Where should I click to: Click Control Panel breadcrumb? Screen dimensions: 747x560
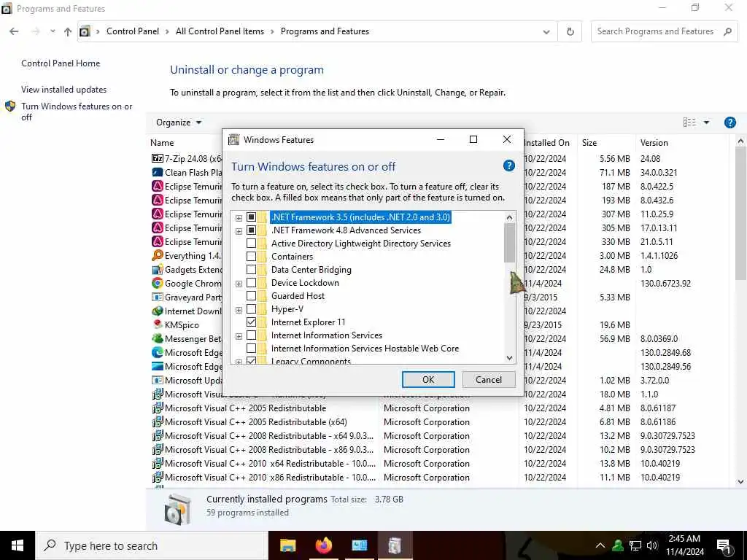coord(133,31)
